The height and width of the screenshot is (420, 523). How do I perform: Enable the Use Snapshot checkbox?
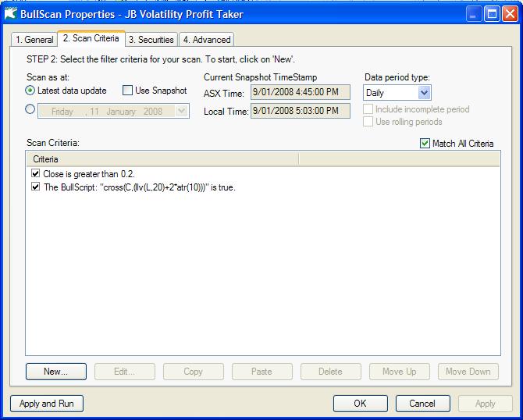(128, 91)
